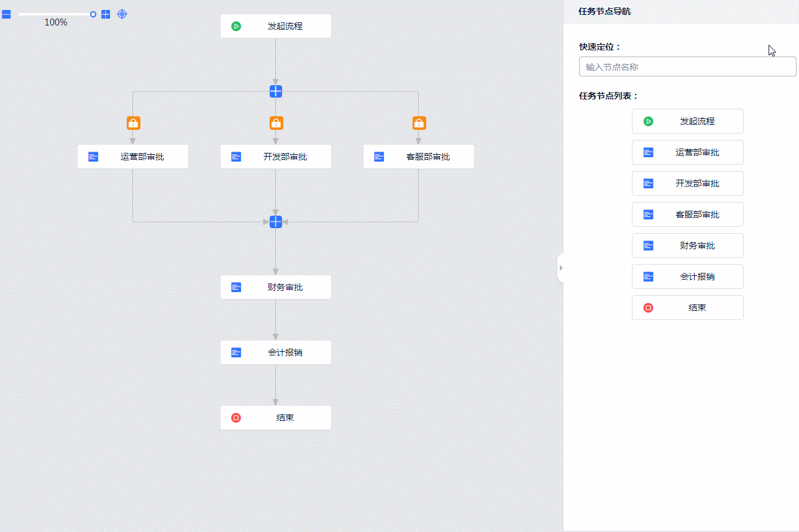Image resolution: width=799 pixels, height=532 pixels.
Task: Focus the 输入节点名称 quick locate field
Action: coord(687,67)
